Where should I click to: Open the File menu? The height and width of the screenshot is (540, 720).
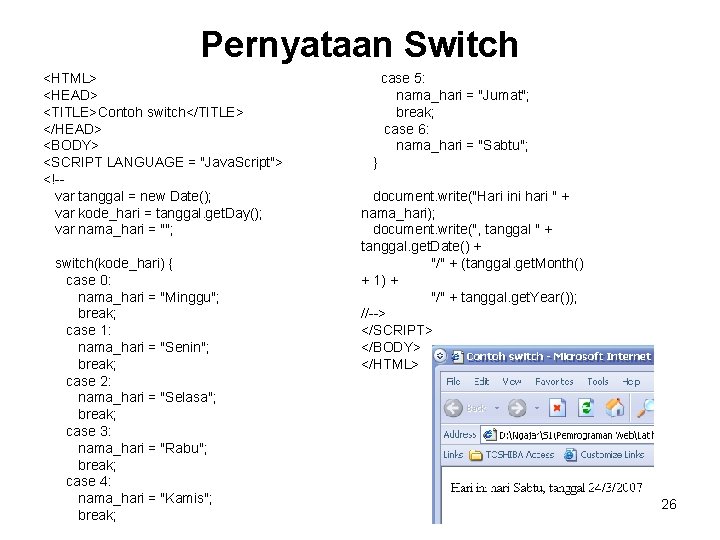[x=453, y=382]
